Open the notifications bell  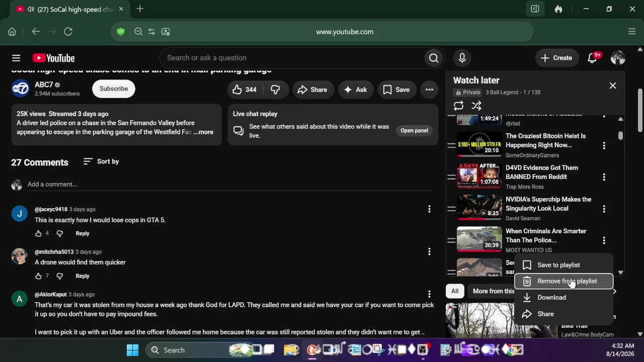pyautogui.click(x=593, y=58)
